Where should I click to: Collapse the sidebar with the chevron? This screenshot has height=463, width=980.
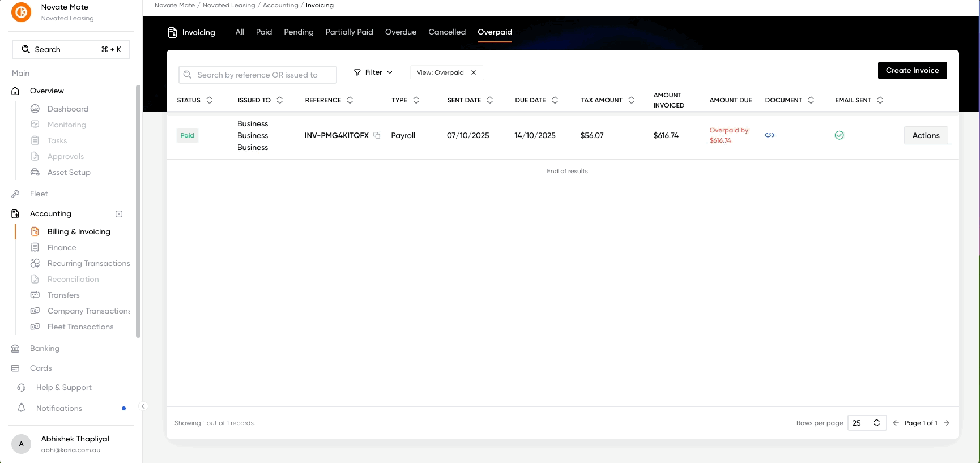[x=143, y=406]
